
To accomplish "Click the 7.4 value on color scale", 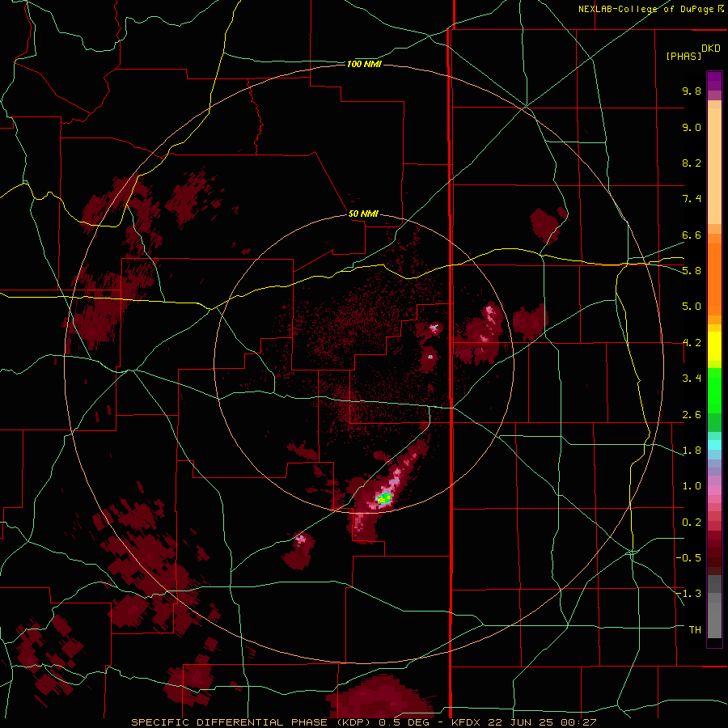I will pos(692,199).
